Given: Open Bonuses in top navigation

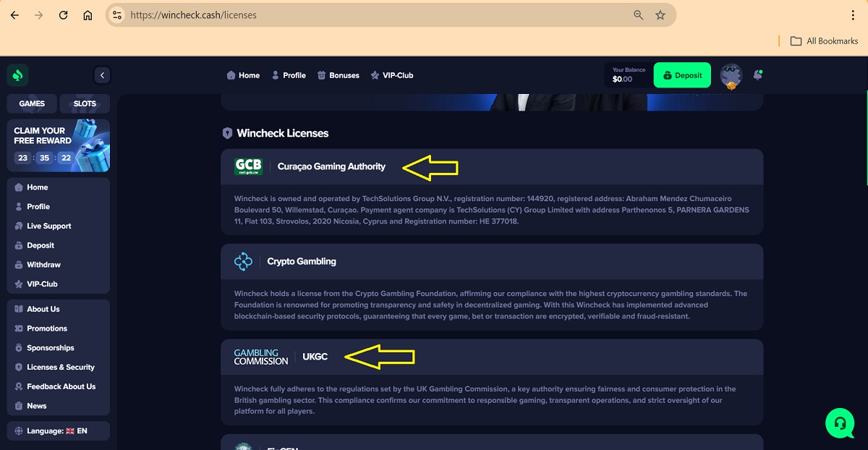Looking at the screenshot, I should pyautogui.click(x=339, y=75).
